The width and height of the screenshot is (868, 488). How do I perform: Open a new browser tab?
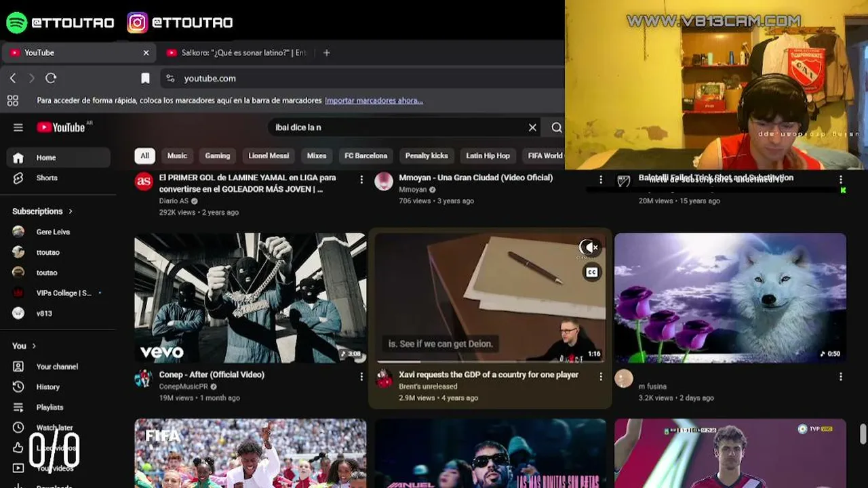[x=326, y=53]
